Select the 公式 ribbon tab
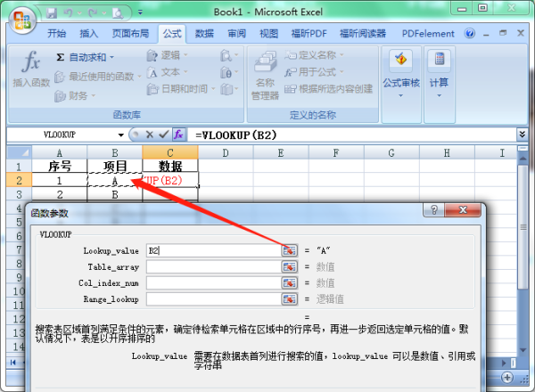Screen dimensions: 535x392 172,33
